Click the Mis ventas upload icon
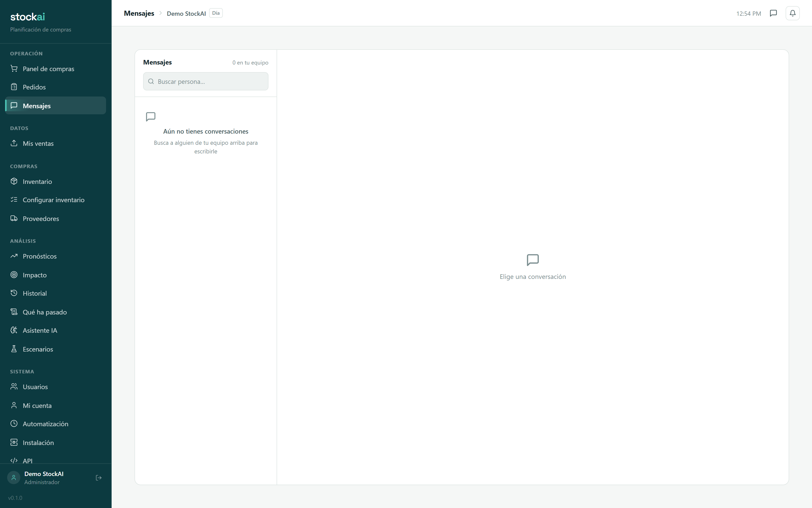The width and height of the screenshot is (812, 508). (14, 143)
